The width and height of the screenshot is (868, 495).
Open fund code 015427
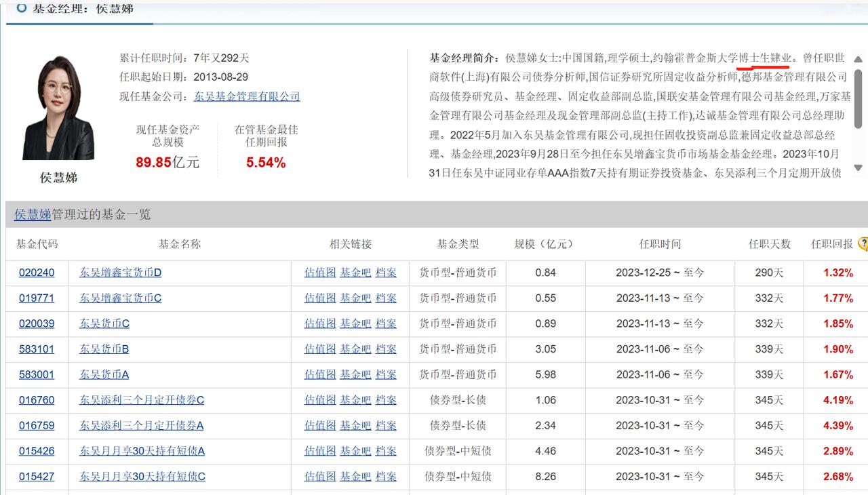(37, 477)
